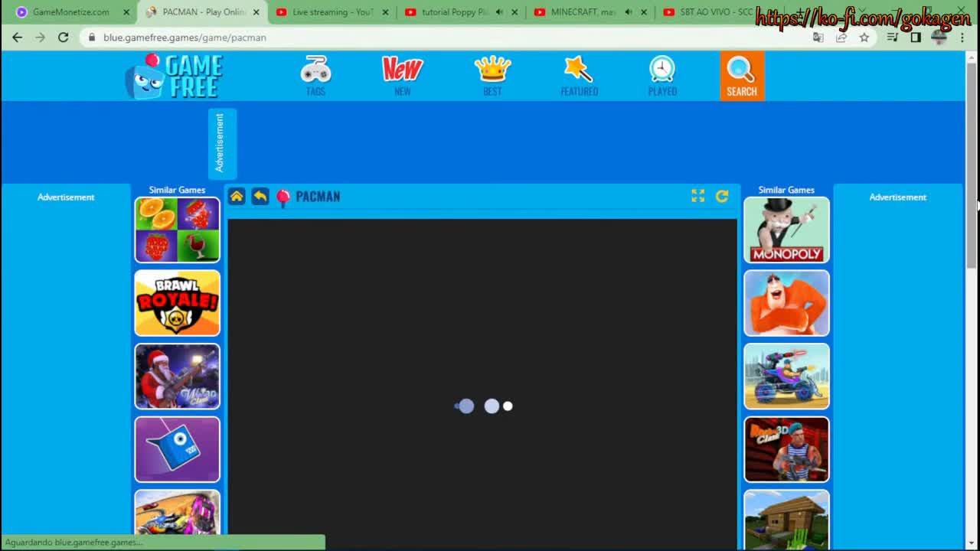Close the Live streaming tab
980x551 pixels.
tap(385, 12)
